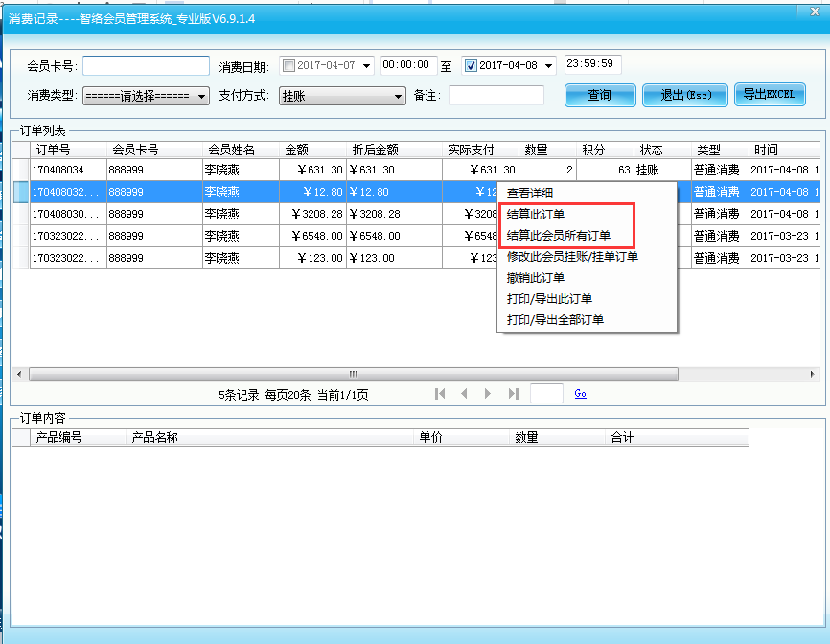
Task: Go to the next page of records
Action: 488,394
